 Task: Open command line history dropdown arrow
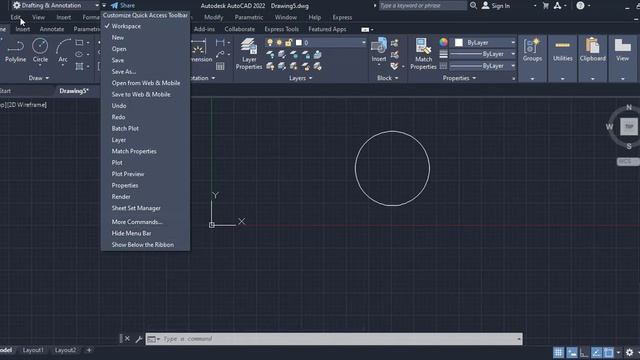pos(518,339)
